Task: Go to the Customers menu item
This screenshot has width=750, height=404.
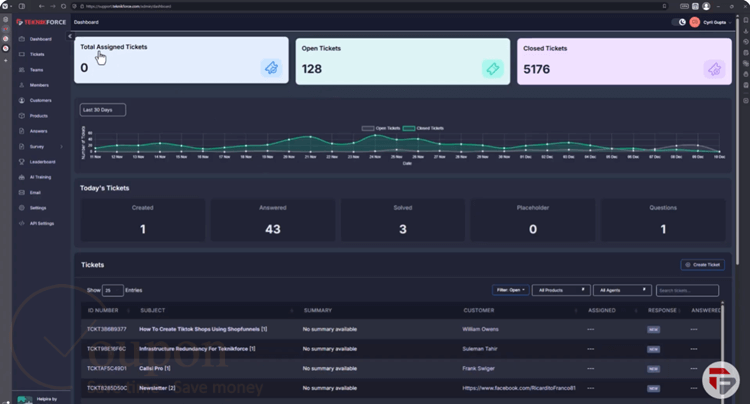Action: pyautogui.click(x=41, y=100)
